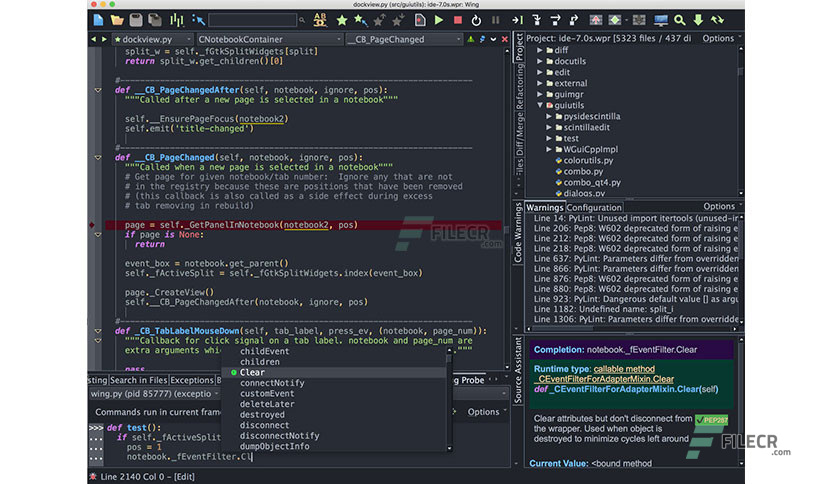Image resolution: width=836 pixels, height=484 pixels.
Task: Select the 'Line 1182: Undefined name' warning
Action: click(x=604, y=309)
